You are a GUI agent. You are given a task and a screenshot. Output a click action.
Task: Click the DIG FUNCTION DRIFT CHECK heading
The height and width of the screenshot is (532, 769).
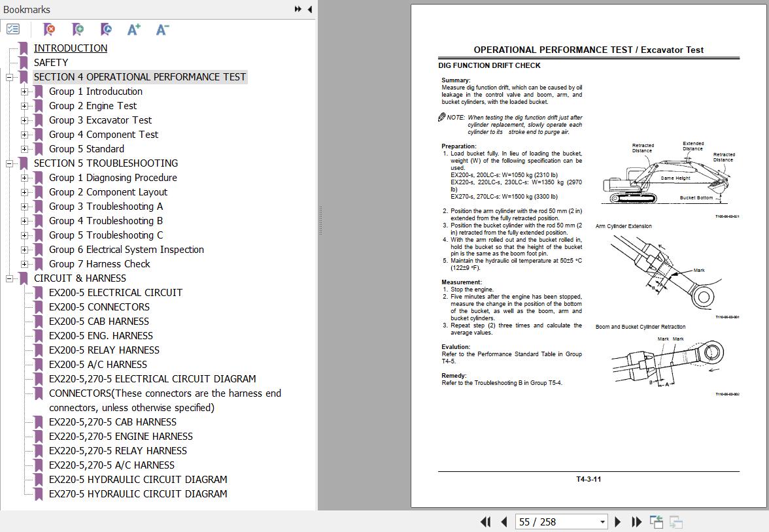pos(489,65)
